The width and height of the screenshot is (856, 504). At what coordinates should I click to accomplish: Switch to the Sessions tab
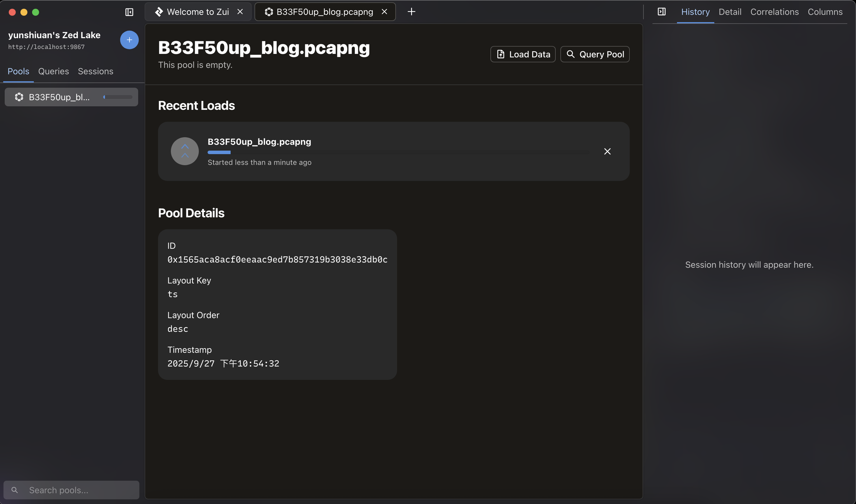point(96,71)
